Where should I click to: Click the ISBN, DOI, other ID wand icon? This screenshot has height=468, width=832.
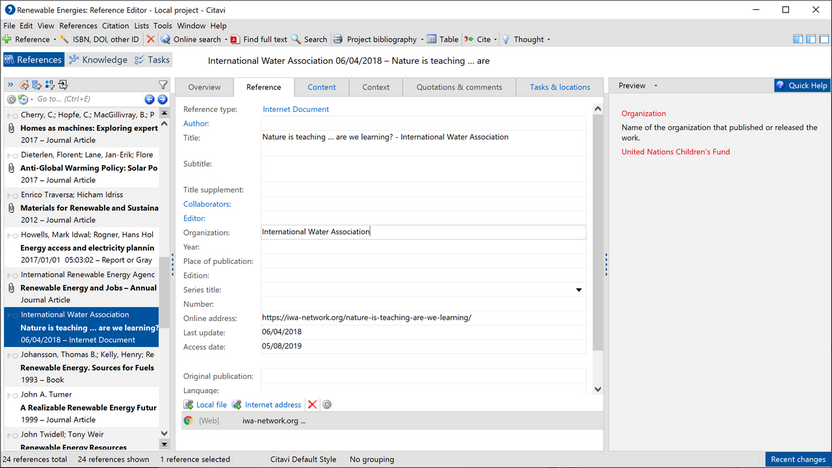pos(64,39)
